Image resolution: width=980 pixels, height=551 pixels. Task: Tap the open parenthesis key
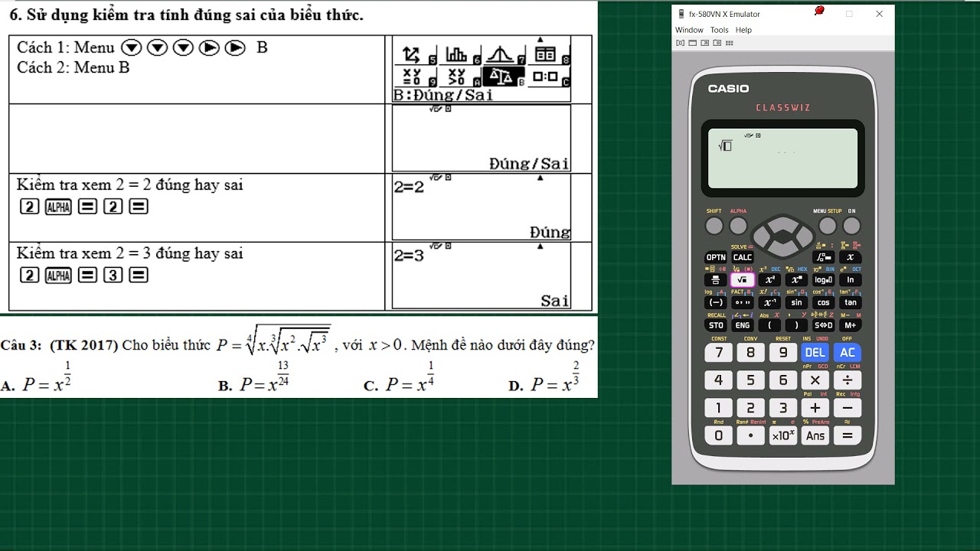click(769, 325)
